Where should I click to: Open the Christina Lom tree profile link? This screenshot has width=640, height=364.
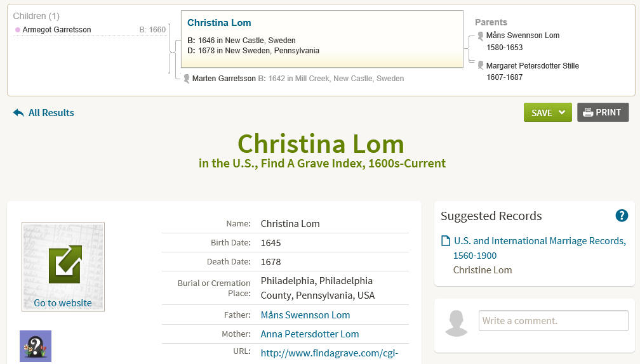click(x=219, y=23)
